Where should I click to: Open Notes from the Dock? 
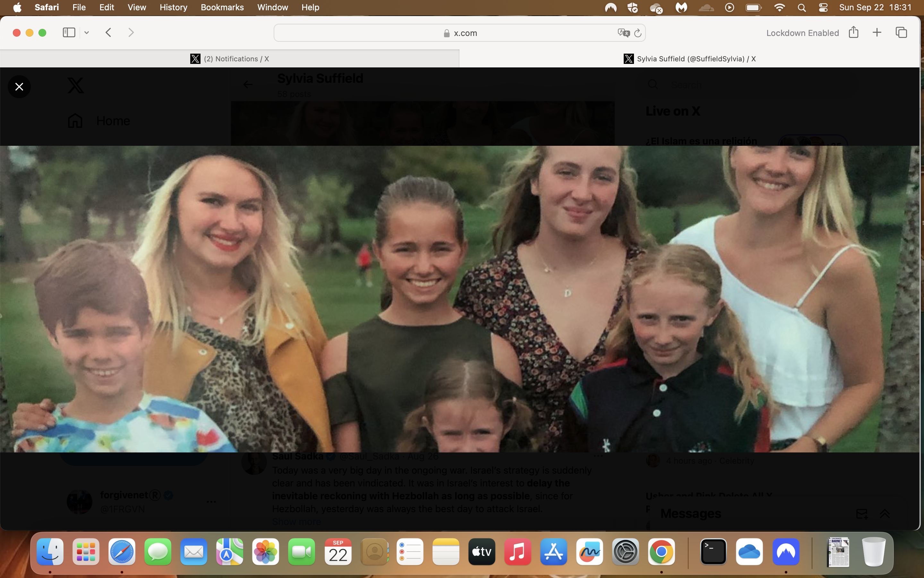[x=446, y=552]
